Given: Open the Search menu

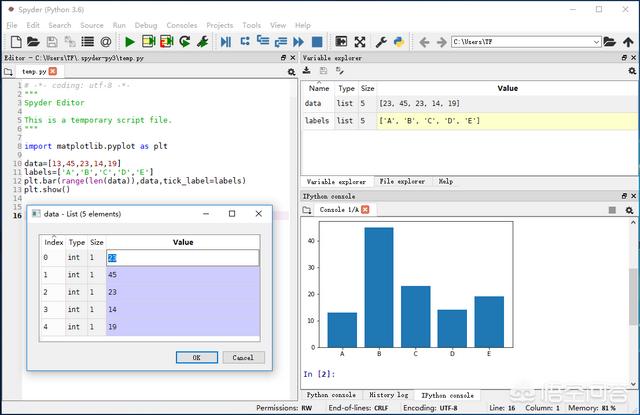Looking at the screenshot, I should click(60, 25).
